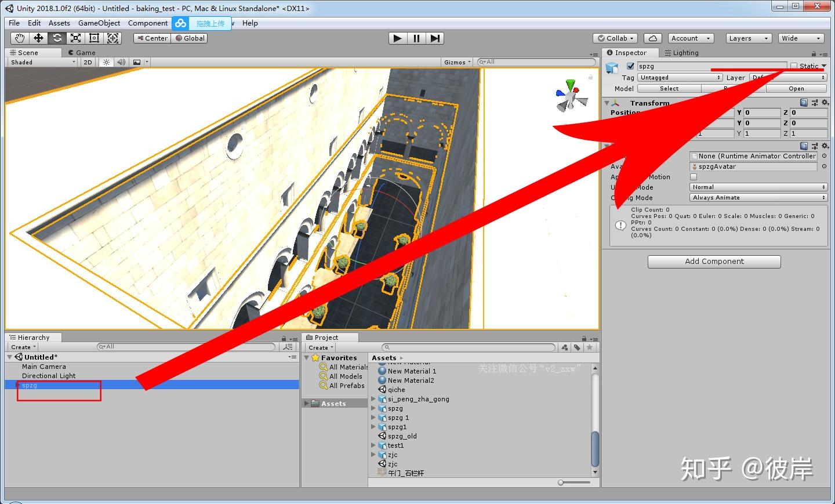835x504 pixels.
Task: Open Transform component gear settings menu
Action: point(825,103)
